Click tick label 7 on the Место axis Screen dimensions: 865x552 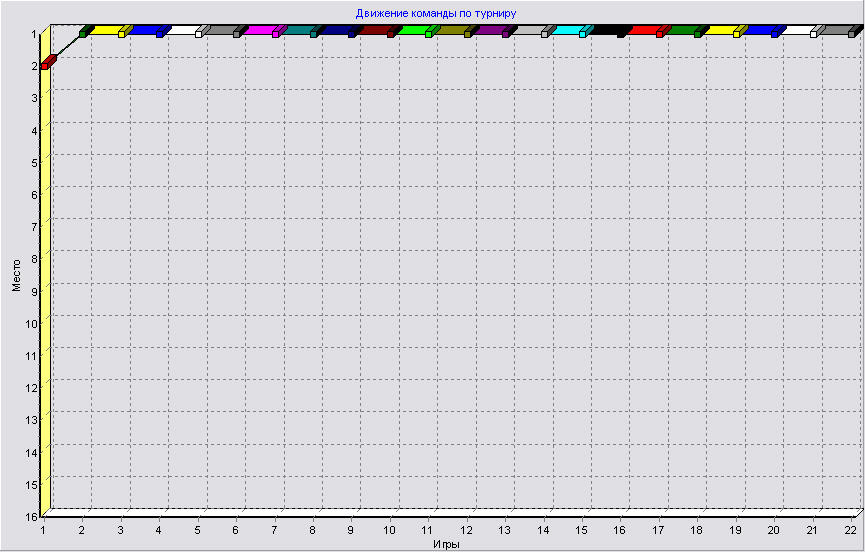click(34, 227)
